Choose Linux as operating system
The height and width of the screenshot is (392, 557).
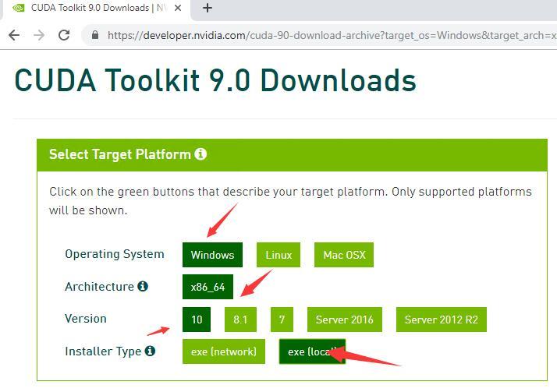[x=278, y=255]
